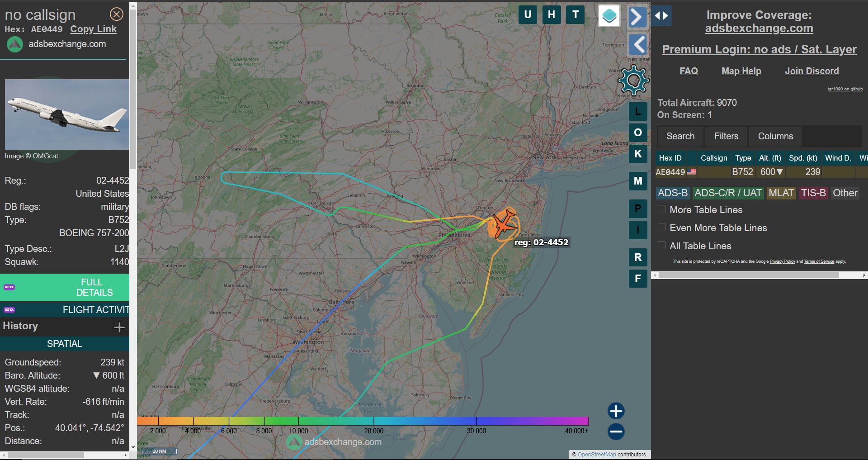Open the Search tab
This screenshot has height=460, width=868.
tap(680, 136)
